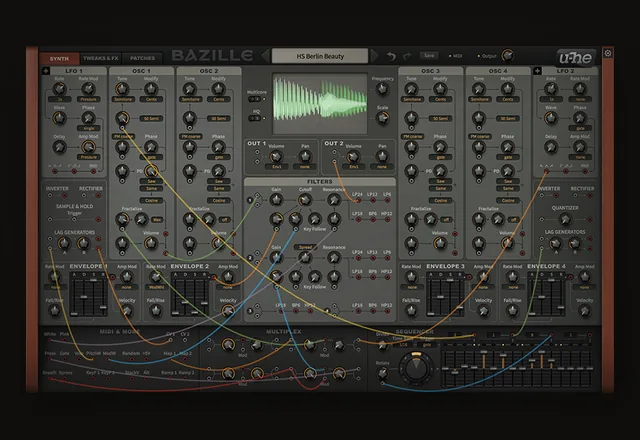Click the Save button
The width and height of the screenshot is (640, 440).
(x=429, y=56)
